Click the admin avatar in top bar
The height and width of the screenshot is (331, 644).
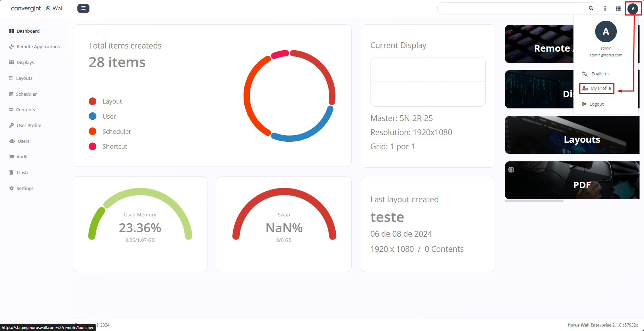click(x=633, y=9)
